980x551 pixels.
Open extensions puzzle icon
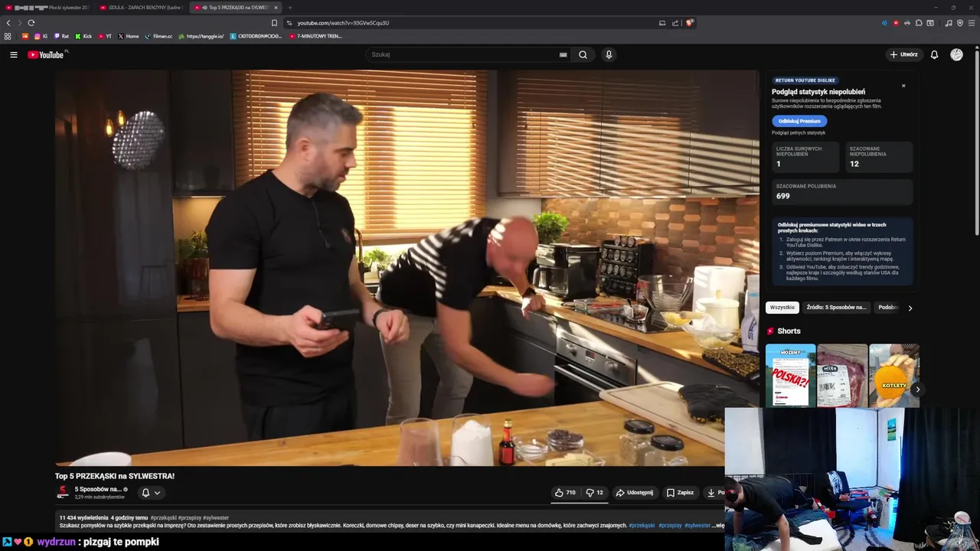(x=919, y=23)
